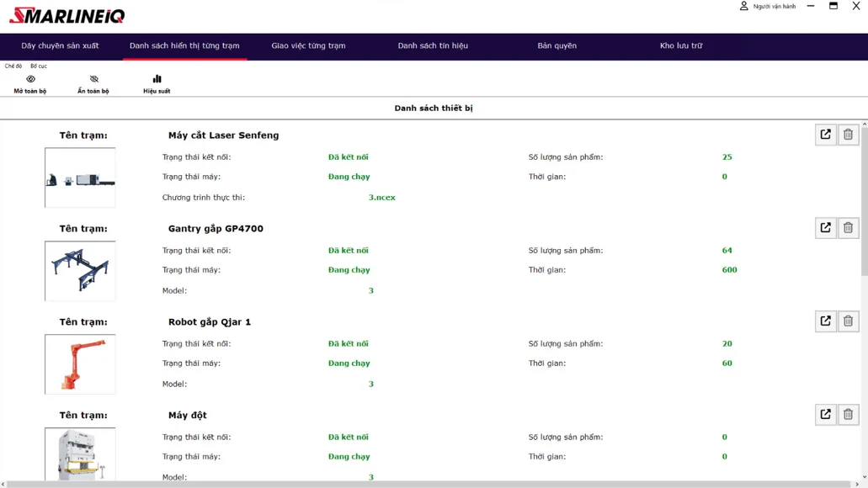Screen dimensions: 868x488
Task: Click the station name Máy đột
Action: (x=188, y=415)
